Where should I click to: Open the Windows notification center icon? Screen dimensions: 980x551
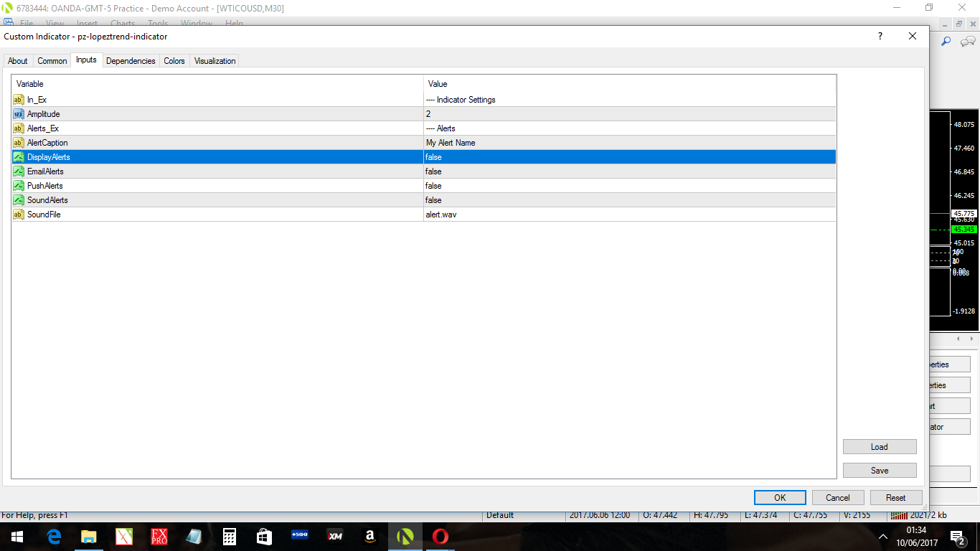(957, 537)
